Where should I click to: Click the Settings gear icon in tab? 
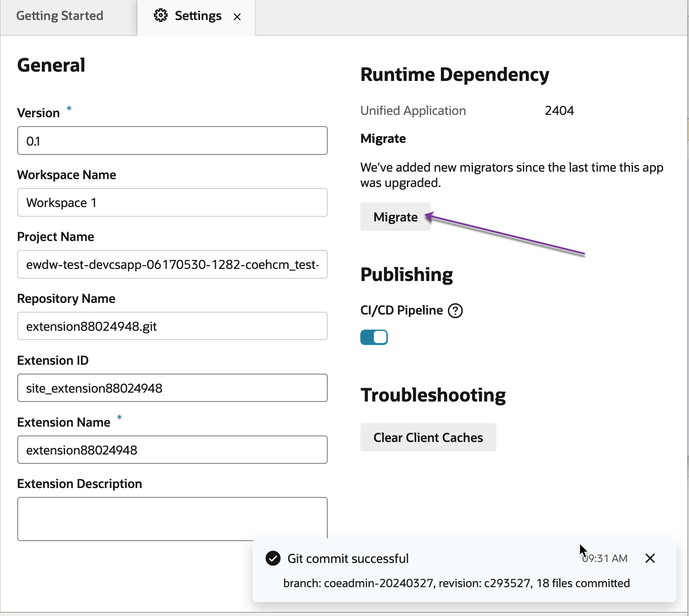(x=161, y=16)
